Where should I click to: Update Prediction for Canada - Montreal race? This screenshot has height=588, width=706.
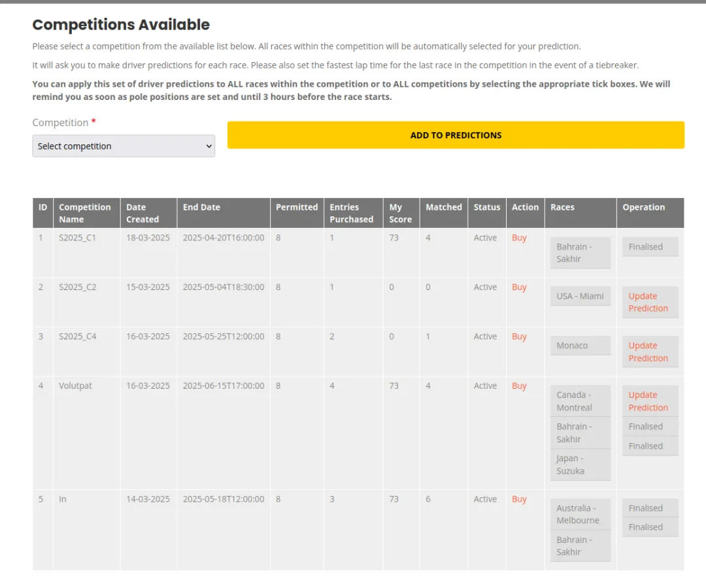click(648, 401)
